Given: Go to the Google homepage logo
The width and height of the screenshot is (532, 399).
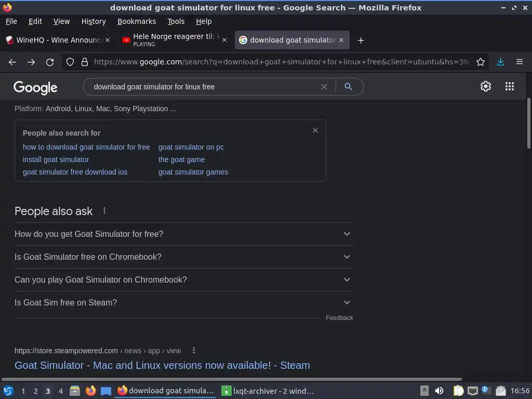Looking at the screenshot, I should point(35,87).
